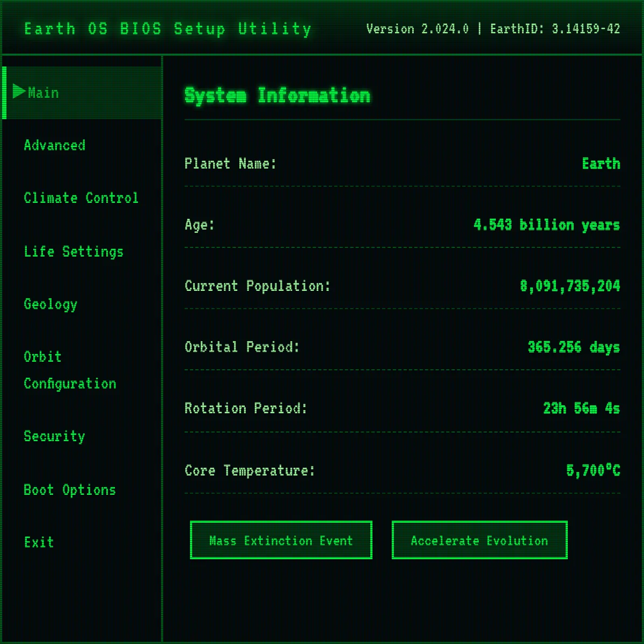Screen dimensions: 644x644
Task: Click the EarthID 3.14159-42 text
Action: (555, 29)
